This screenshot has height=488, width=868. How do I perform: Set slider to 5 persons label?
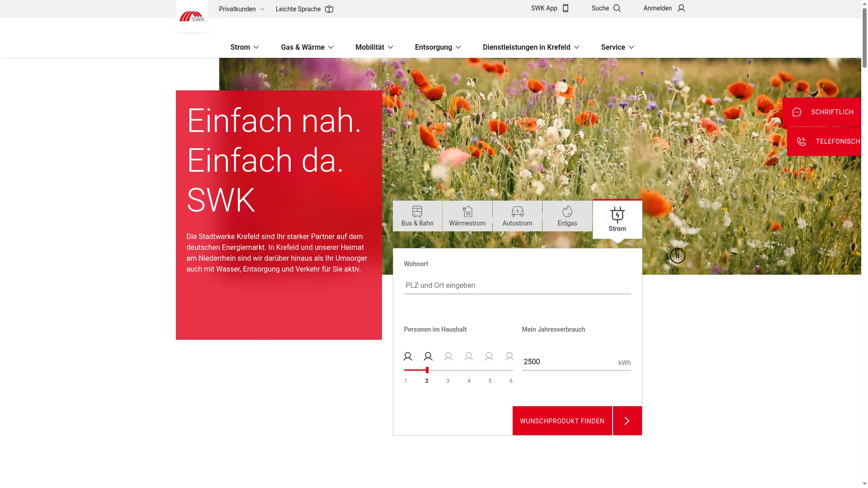490,381
